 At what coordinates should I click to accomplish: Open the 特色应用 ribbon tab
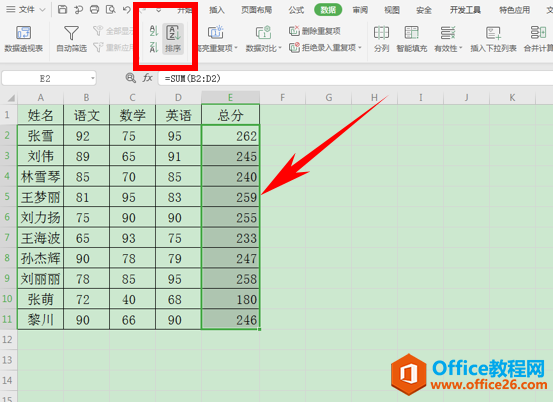(x=514, y=10)
